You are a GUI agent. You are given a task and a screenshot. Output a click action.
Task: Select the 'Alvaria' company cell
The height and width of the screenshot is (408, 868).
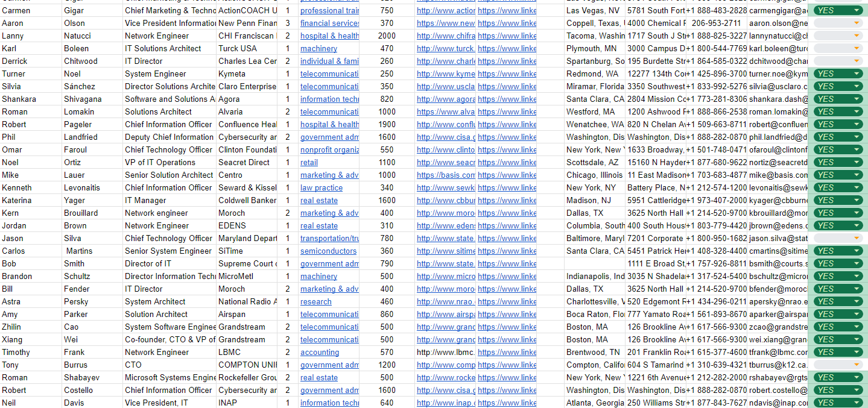[x=247, y=111]
